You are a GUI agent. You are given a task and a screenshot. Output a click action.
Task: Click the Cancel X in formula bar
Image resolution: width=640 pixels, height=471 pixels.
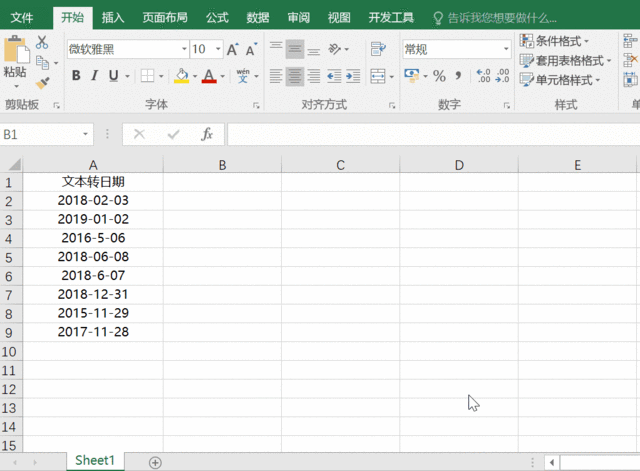pos(139,134)
